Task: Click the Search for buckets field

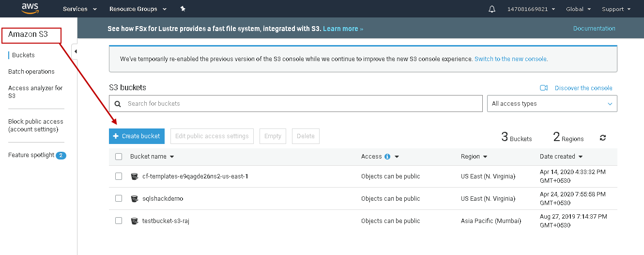Action: (x=300, y=103)
